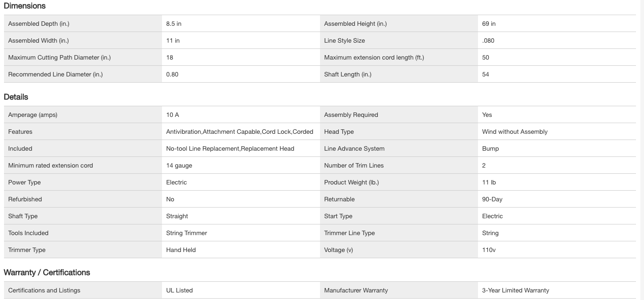Select the Assembled Depth (in.) label
The image size is (644, 300).
coord(39,24)
